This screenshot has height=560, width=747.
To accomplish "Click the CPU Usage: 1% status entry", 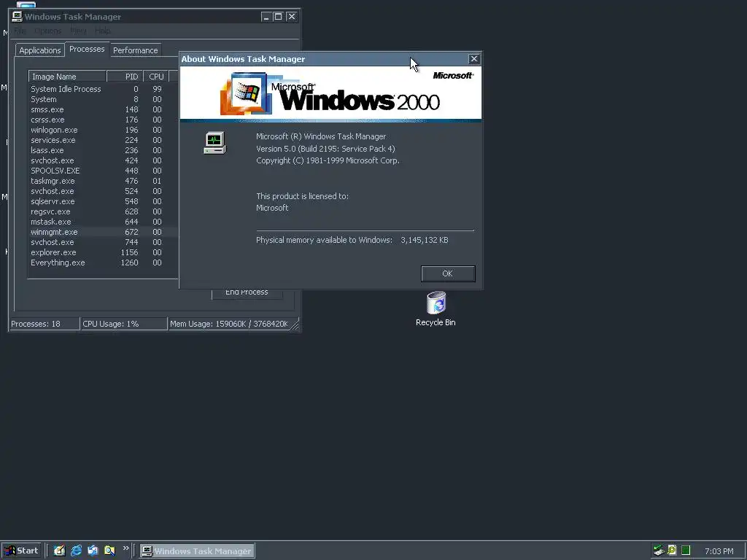I will (124, 324).
